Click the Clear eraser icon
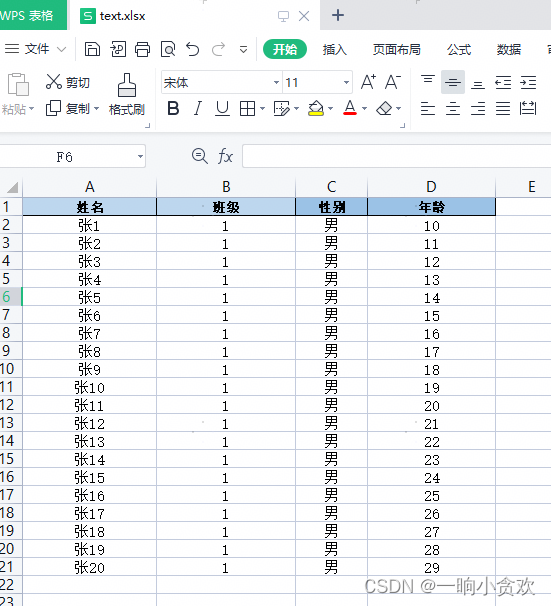 [384, 109]
